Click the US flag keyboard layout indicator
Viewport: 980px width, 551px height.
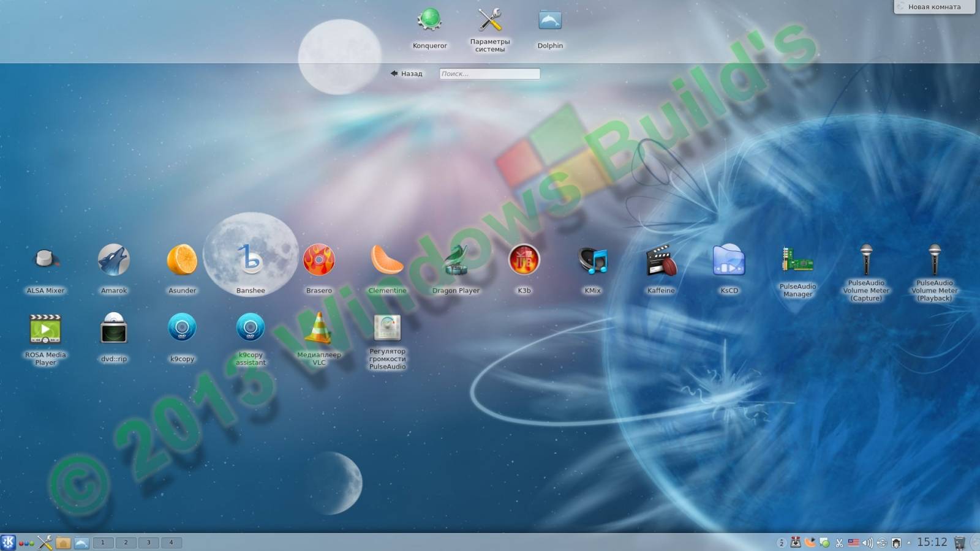[x=853, y=542]
